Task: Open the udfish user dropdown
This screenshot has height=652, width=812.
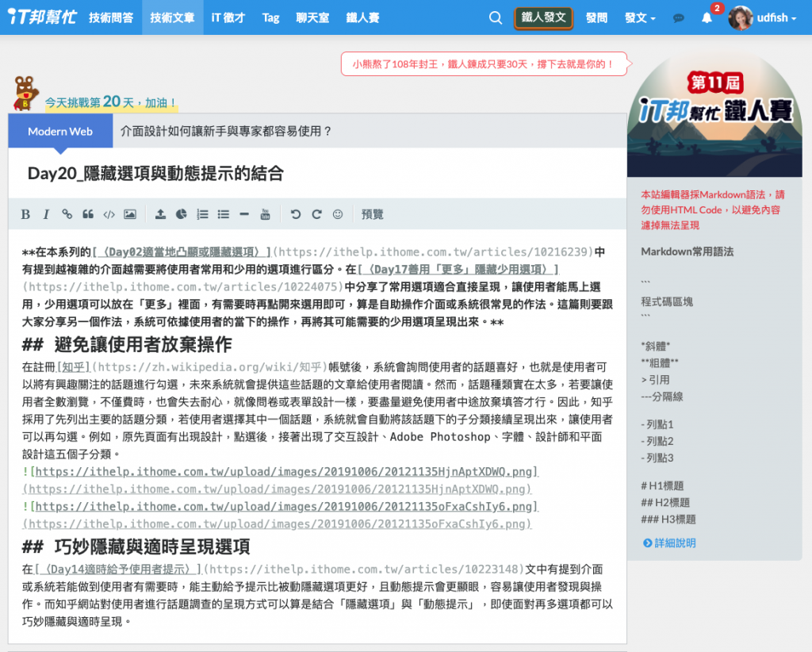Action: coord(776,17)
